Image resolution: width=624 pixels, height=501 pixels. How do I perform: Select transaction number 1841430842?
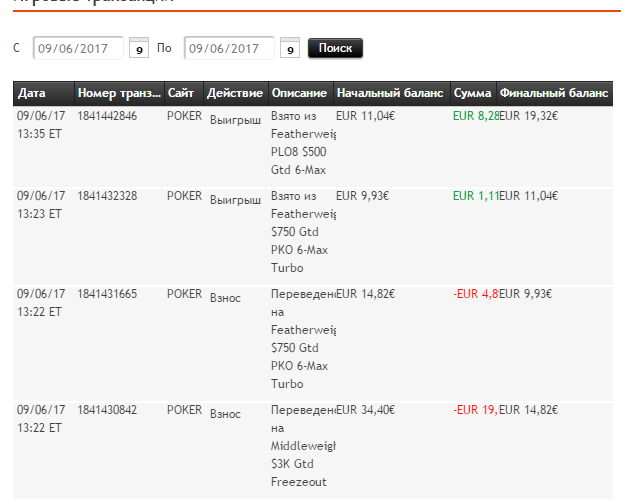(x=107, y=410)
